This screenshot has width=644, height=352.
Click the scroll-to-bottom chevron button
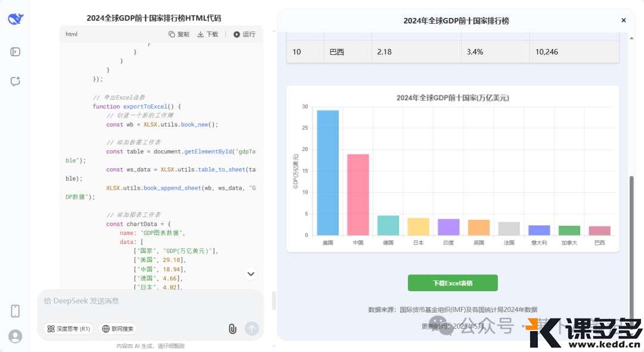tap(251, 274)
